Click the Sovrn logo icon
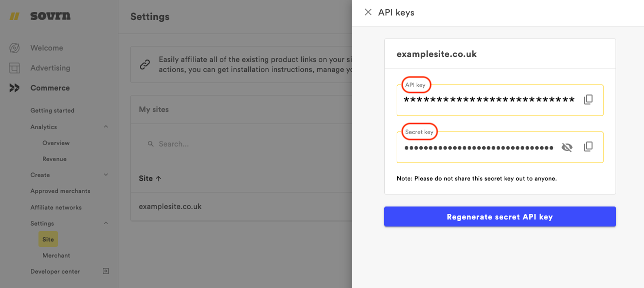644x288 pixels. tap(14, 16)
